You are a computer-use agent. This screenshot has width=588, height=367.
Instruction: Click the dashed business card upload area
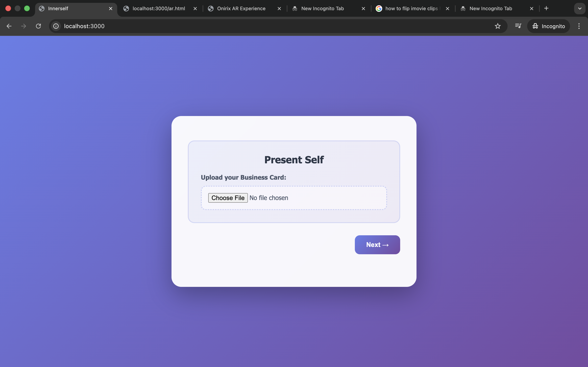click(x=294, y=198)
